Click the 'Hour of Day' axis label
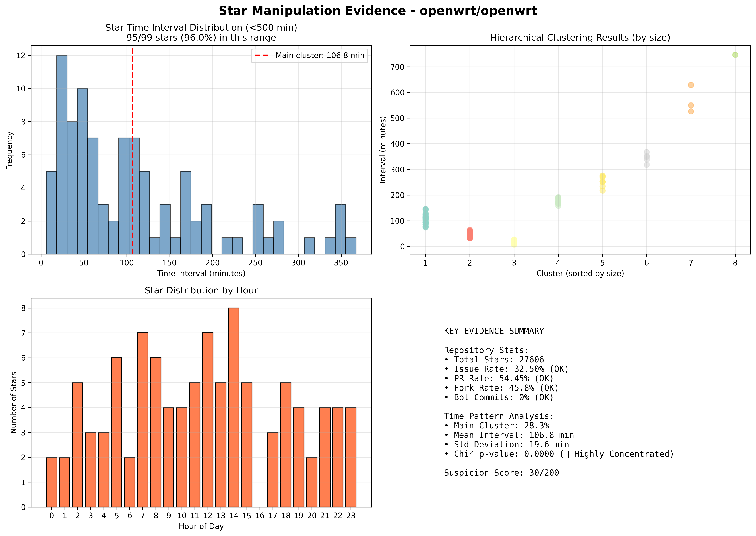 pyautogui.click(x=201, y=526)
